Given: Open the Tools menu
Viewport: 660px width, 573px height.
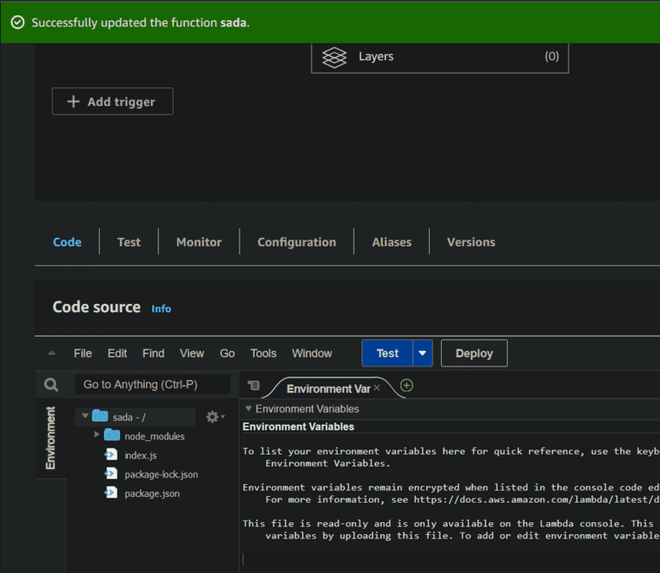Looking at the screenshot, I should point(263,353).
